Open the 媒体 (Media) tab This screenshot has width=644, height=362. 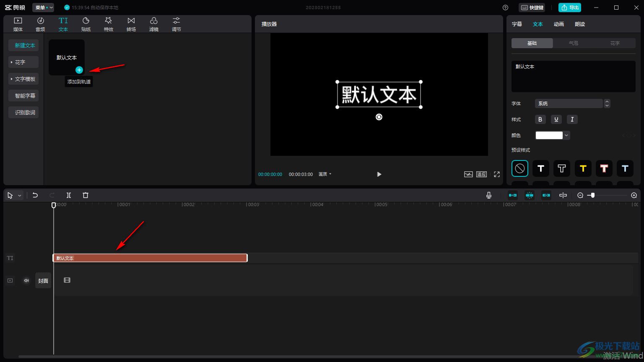tap(18, 24)
